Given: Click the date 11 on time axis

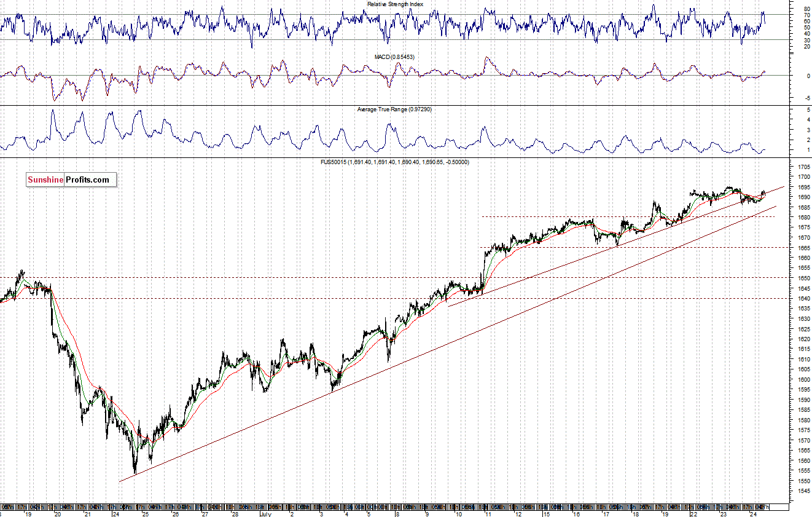Looking at the screenshot, I should (x=488, y=513).
